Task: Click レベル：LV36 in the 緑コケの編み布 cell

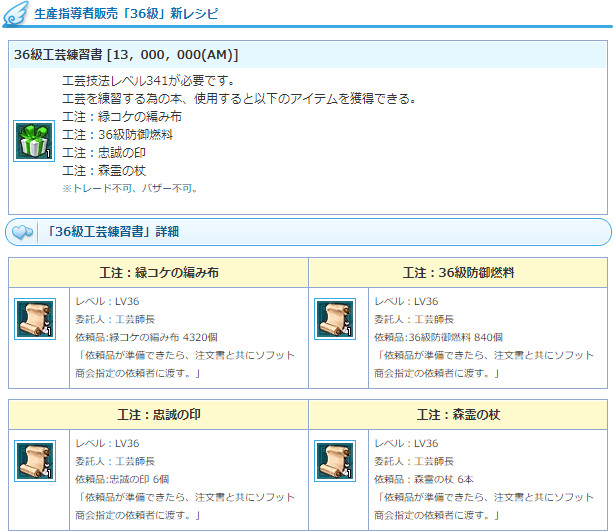Action: [107, 301]
